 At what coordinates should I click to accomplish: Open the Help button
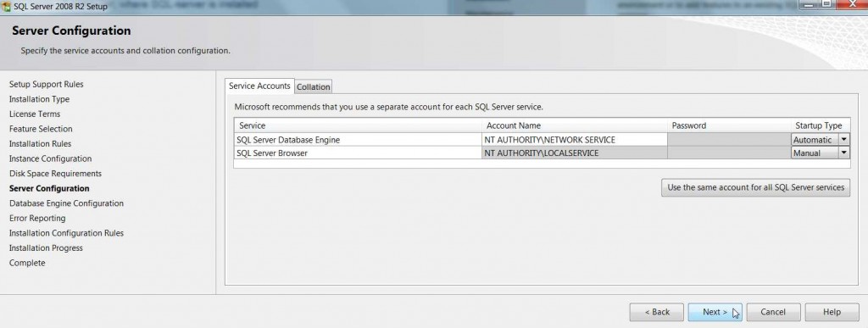click(x=832, y=312)
